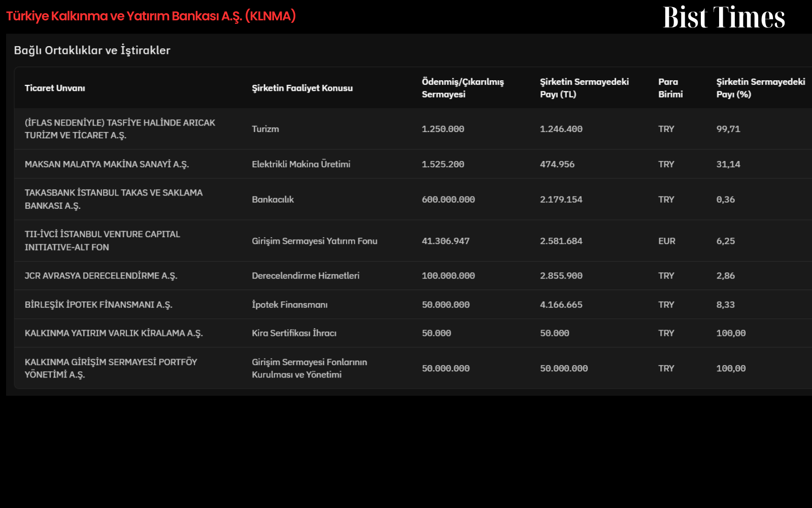Viewport: 812px width, 508px height.
Task: Click the EUR currency cell
Action: 667,241
